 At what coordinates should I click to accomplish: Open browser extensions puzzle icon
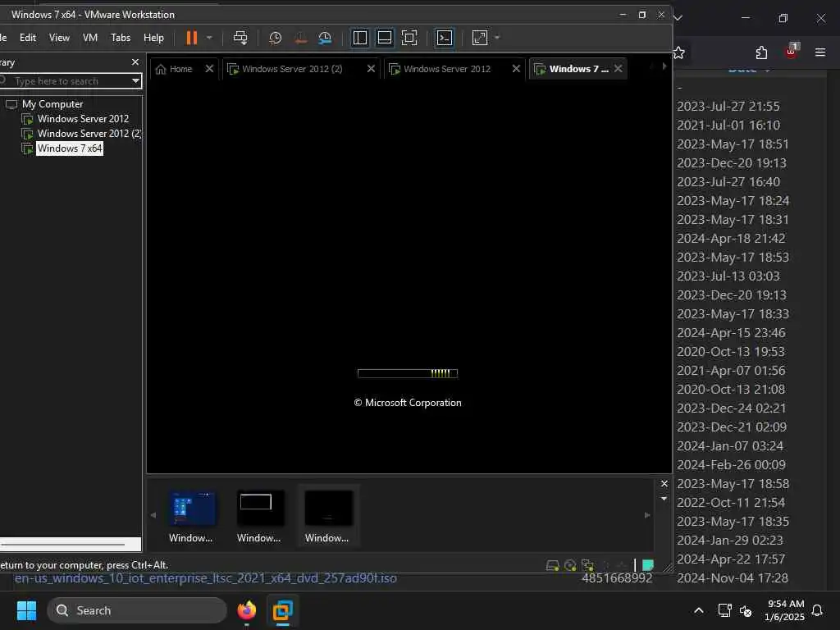(x=761, y=52)
